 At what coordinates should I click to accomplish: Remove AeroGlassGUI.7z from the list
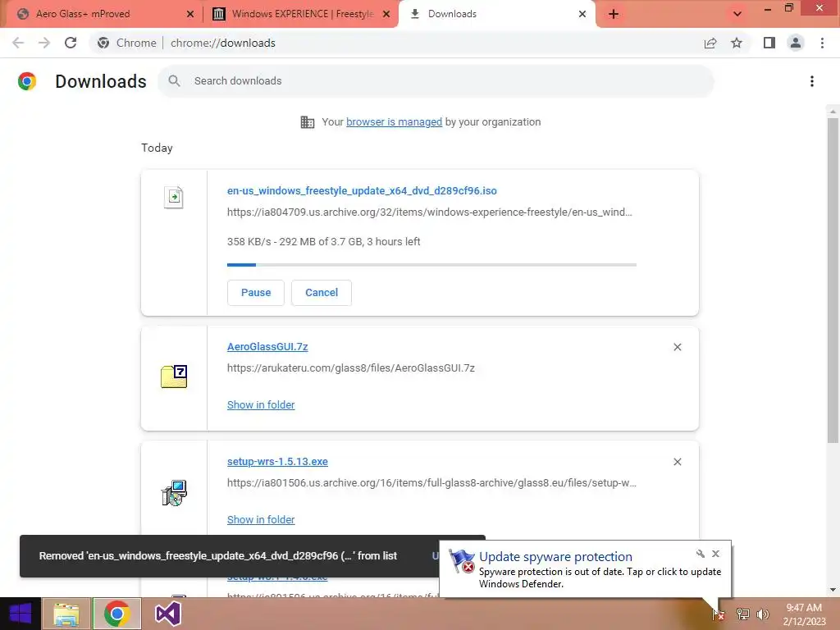pyautogui.click(x=677, y=347)
